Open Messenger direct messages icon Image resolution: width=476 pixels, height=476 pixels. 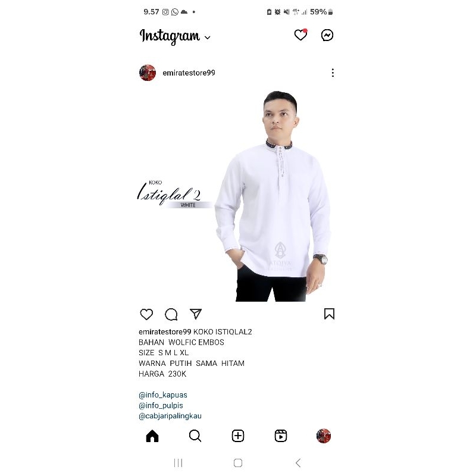(x=327, y=35)
